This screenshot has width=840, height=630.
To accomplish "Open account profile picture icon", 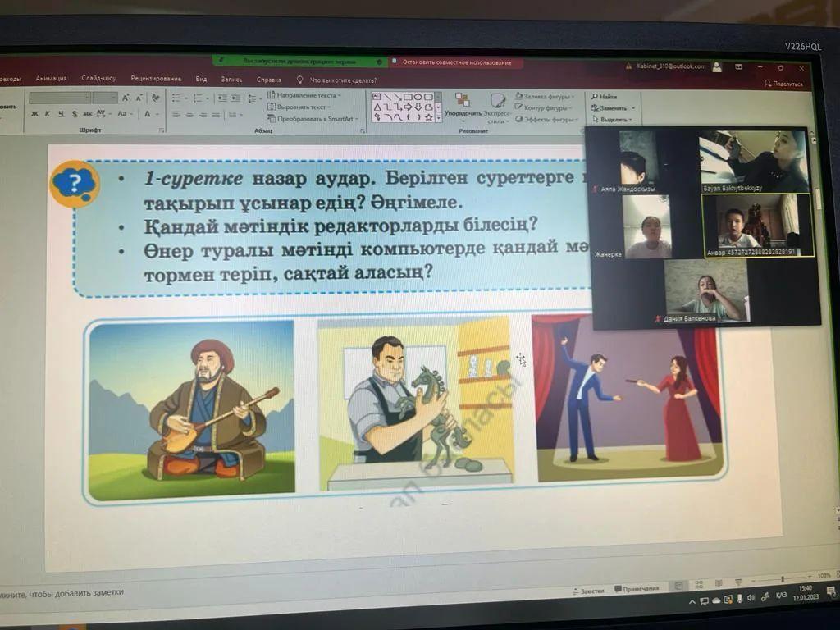I will point(717,67).
